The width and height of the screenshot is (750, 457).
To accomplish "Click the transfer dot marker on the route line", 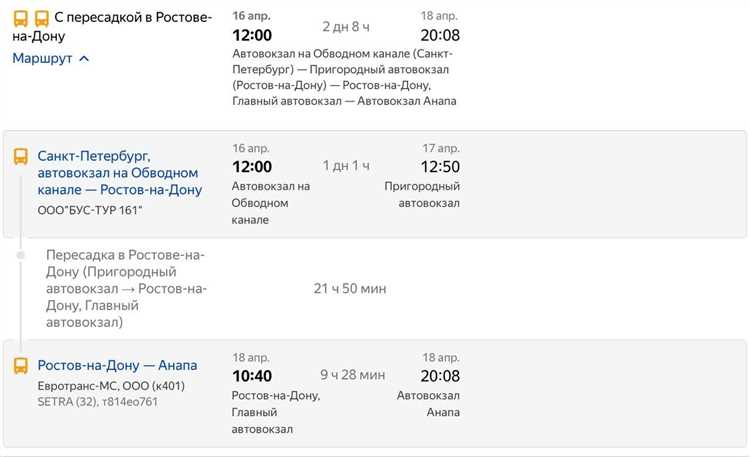I will 21,255.
